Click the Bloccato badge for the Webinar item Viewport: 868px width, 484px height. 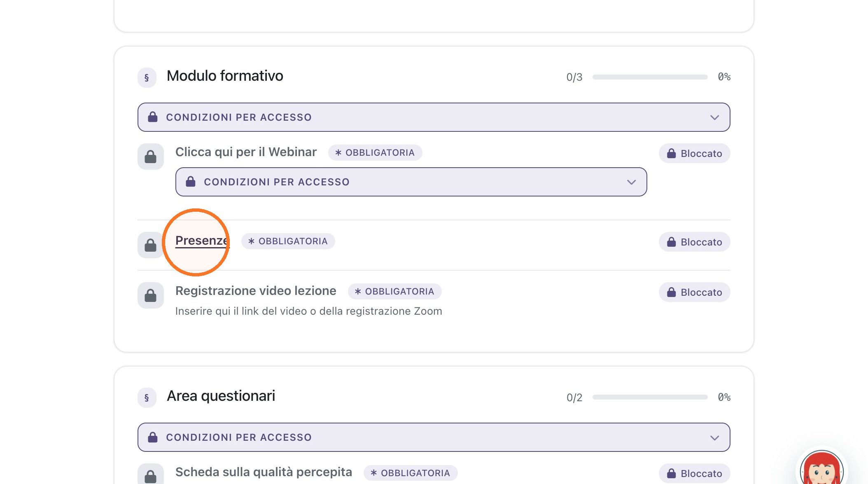[694, 153]
